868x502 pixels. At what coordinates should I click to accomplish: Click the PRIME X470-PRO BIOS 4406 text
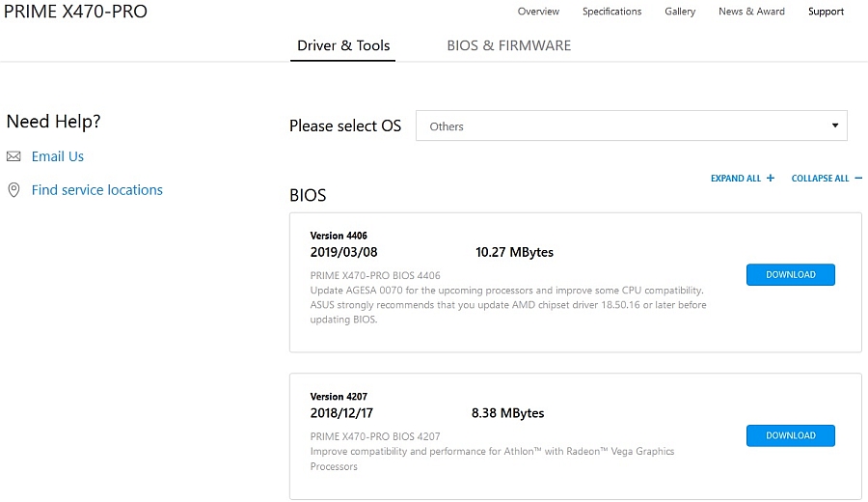point(375,275)
